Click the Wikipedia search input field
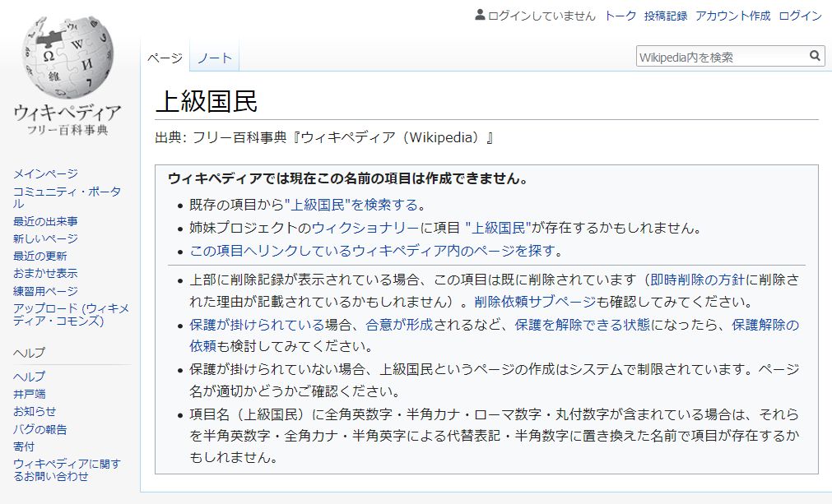Viewport: 832px width, 504px height. tap(721, 57)
